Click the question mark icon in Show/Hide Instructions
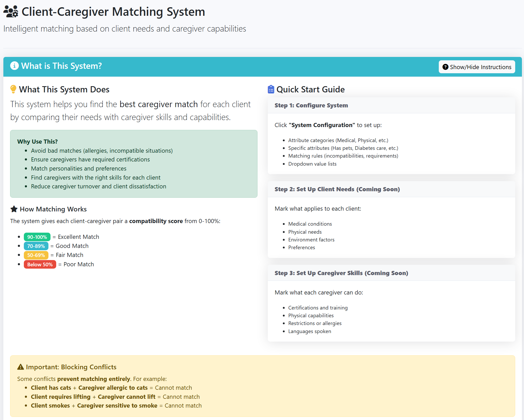The image size is (524, 420). tap(445, 67)
